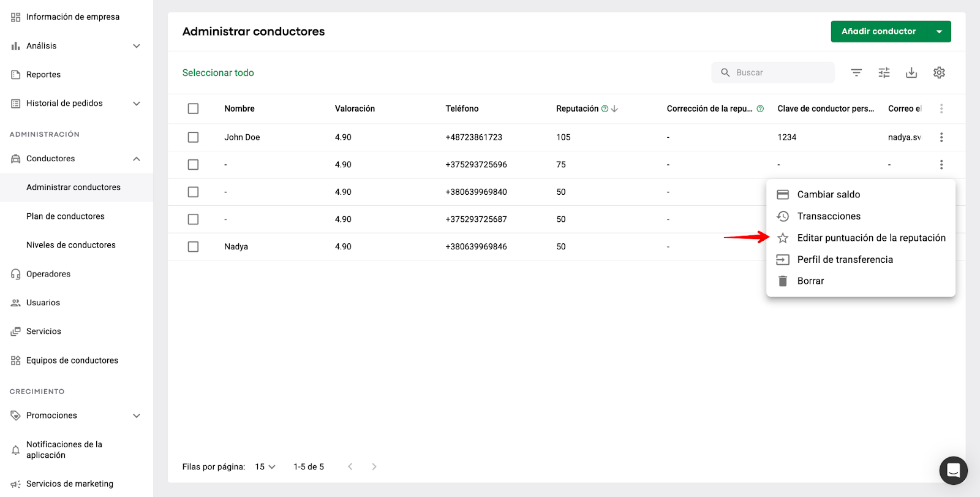The width and height of the screenshot is (980, 497).
Task: Click the reputation value 105
Action: pyautogui.click(x=563, y=137)
